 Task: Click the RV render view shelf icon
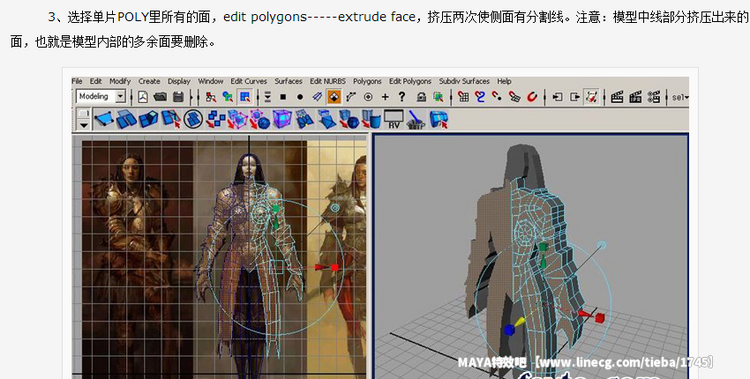pos(394,119)
